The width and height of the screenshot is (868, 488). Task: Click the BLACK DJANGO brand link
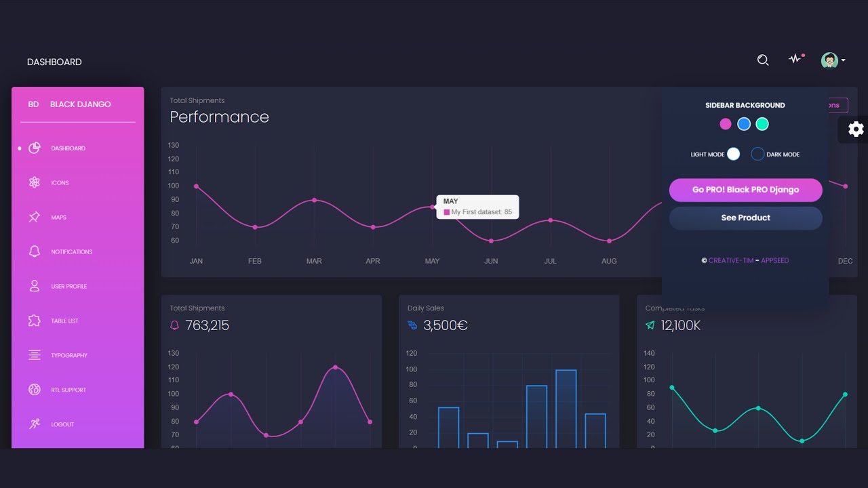click(80, 104)
